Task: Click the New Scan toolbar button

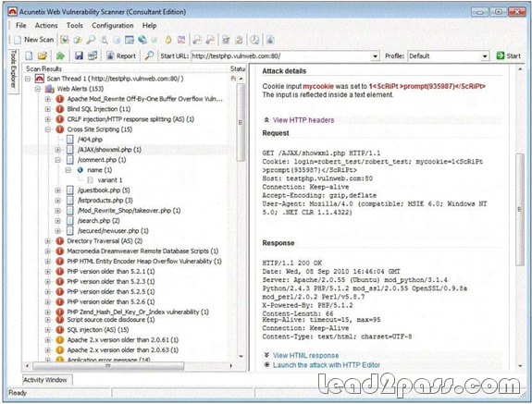Action: (x=34, y=40)
